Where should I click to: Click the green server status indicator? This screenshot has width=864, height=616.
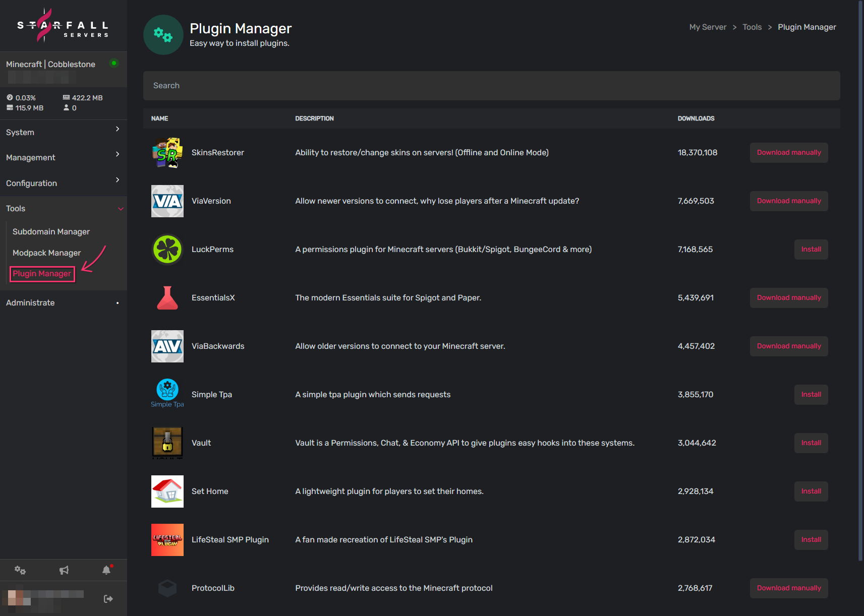[x=114, y=63]
